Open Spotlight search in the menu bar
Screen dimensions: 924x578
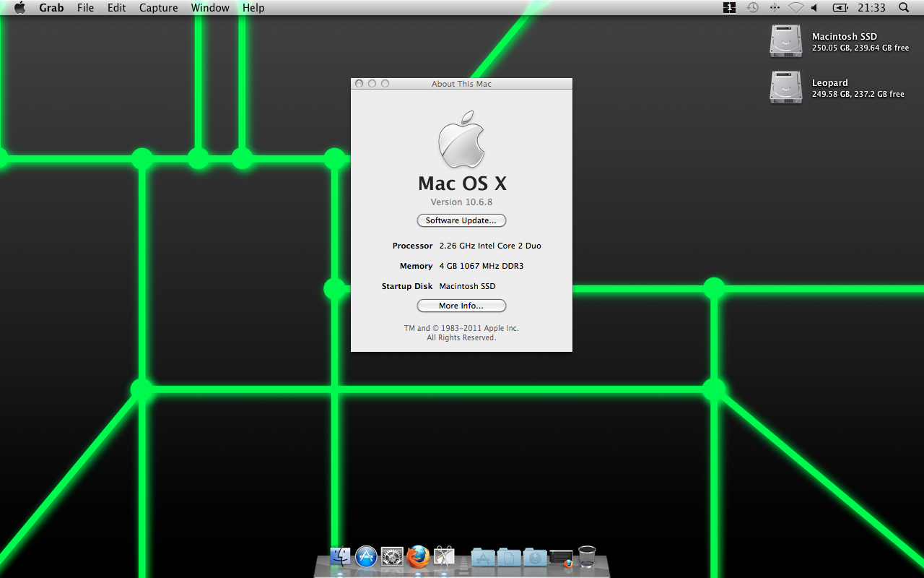pyautogui.click(x=902, y=8)
